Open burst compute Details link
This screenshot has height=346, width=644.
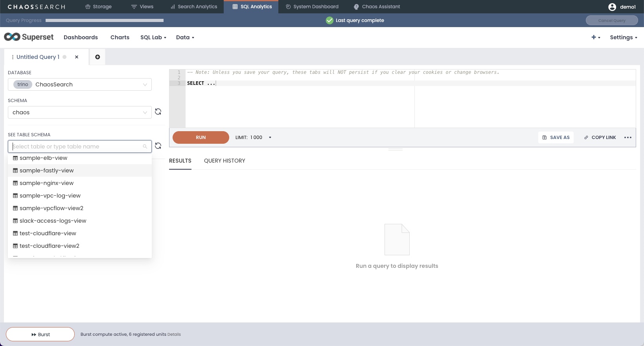[174, 335]
